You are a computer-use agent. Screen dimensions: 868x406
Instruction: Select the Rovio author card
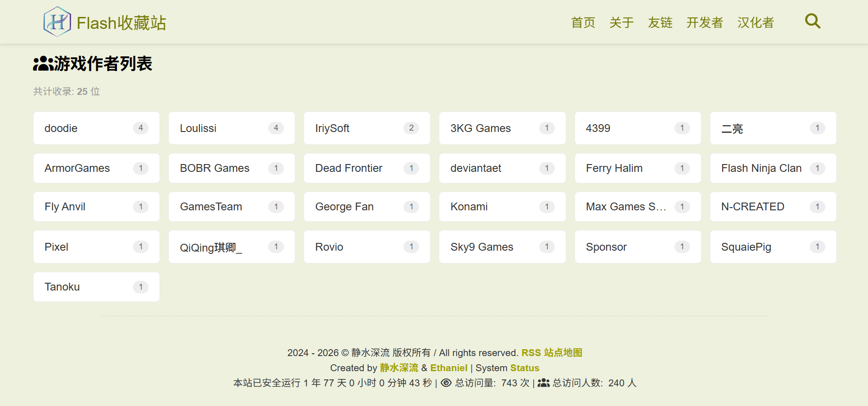tap(367, 247)
